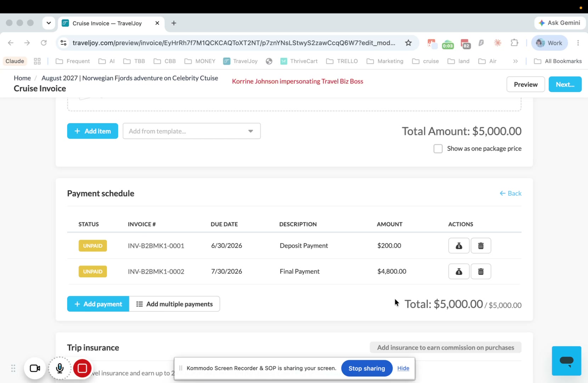Open the blue chat widget
The height and width of the screenshot is (383, 588).
click(566, 361)
